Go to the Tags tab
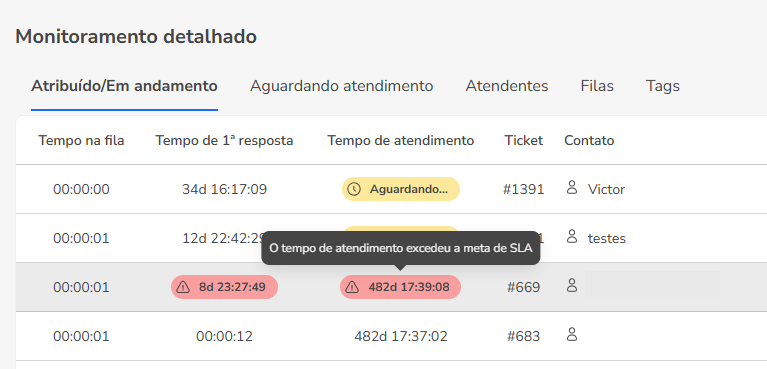 663,86
